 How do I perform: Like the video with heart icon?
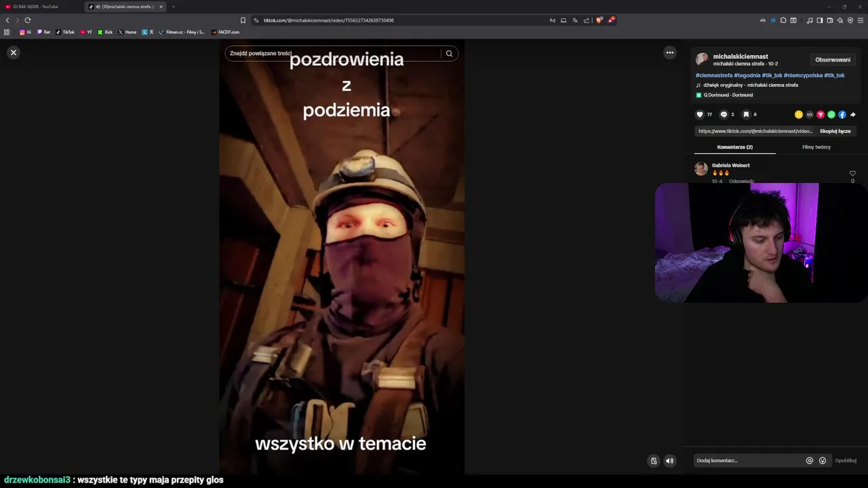click(x=700, y=115)
